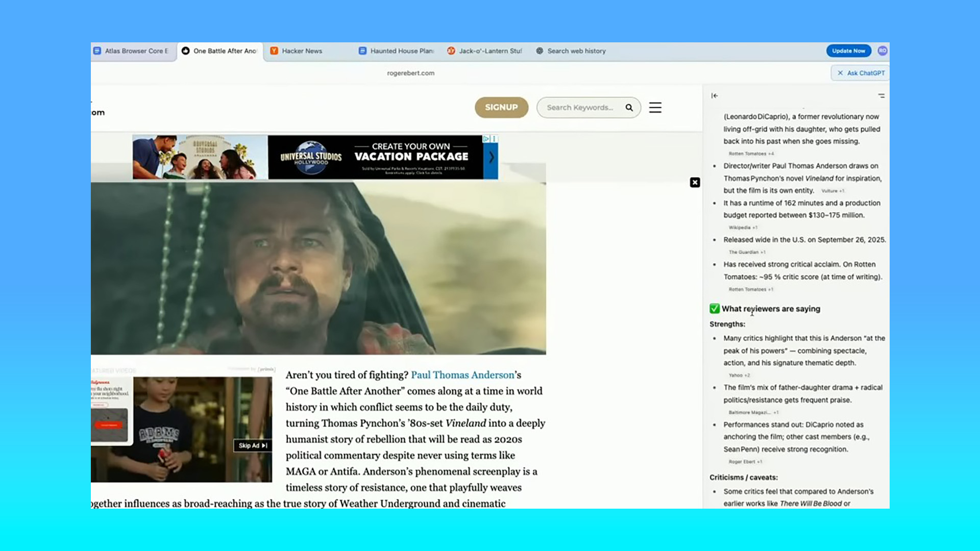980x551 pixels.
Task: Switch to Hacker News tab
Action: [x=302, y=51]
